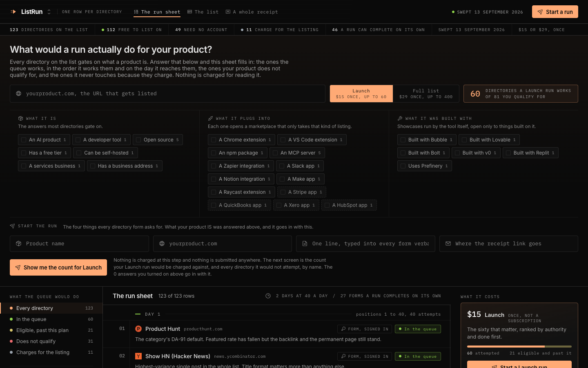Focus the product URL input field

167,94
